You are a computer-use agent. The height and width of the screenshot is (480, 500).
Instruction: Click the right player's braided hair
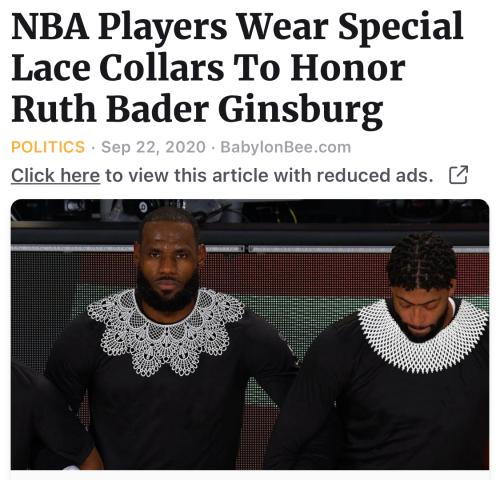[x=422, y=262]
